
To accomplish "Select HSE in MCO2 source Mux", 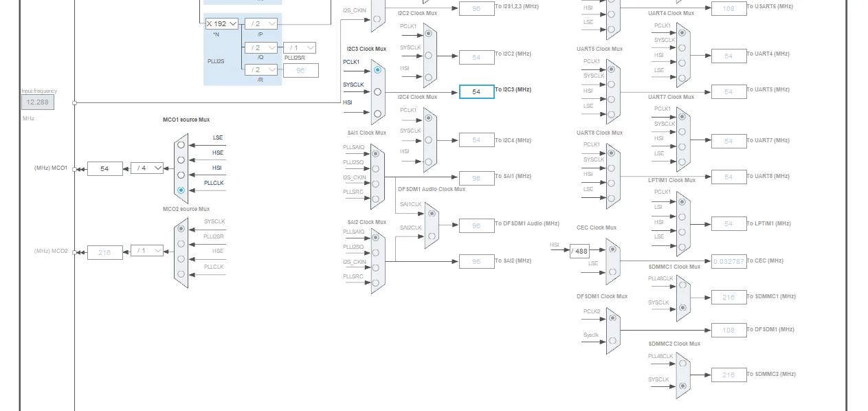I will [181, 259].
